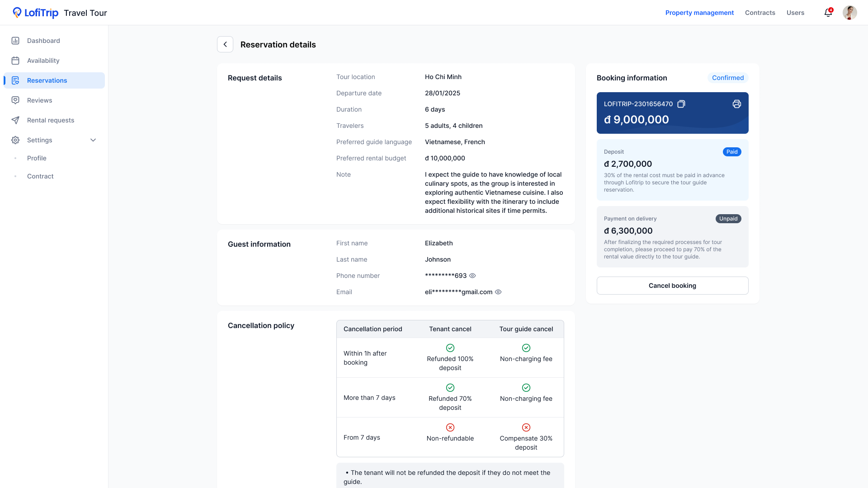Screen dimensions: 868x488
Task: Select Dashboard in the sidebar
Action: pyautogui.click(x=54, y=41)
